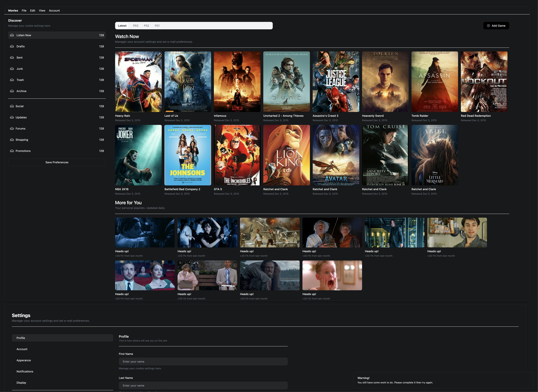Focus the First Name input field
Viewport: 538px width, 392px height.
pyautogui.click(x=203, y=361)
